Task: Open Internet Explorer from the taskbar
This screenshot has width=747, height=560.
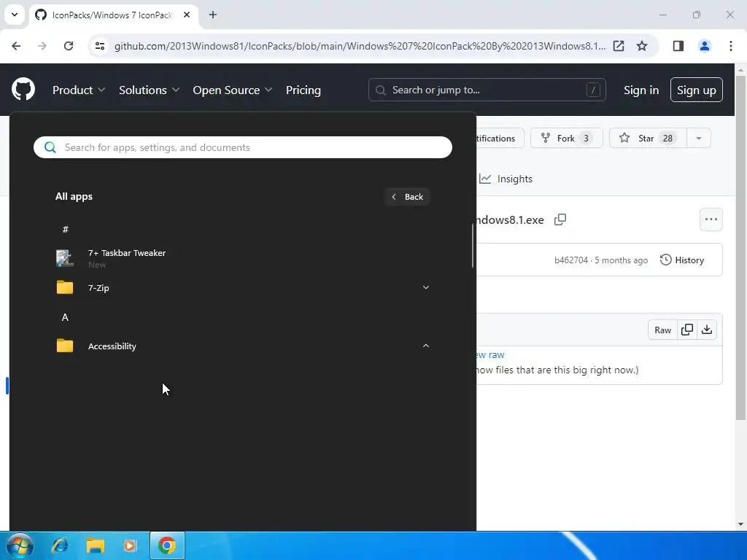Action: [x=60, y=545]
